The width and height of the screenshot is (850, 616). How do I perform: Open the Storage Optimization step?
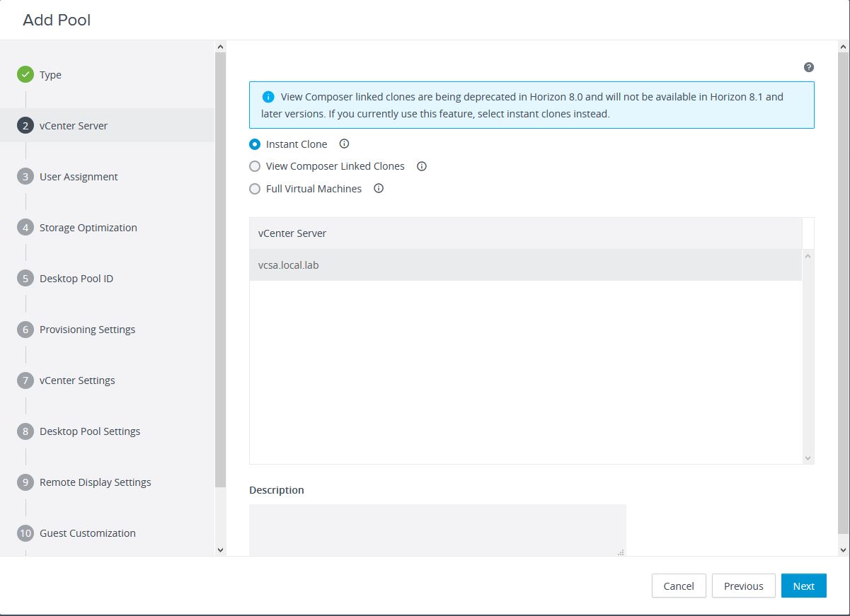point(88,228)
